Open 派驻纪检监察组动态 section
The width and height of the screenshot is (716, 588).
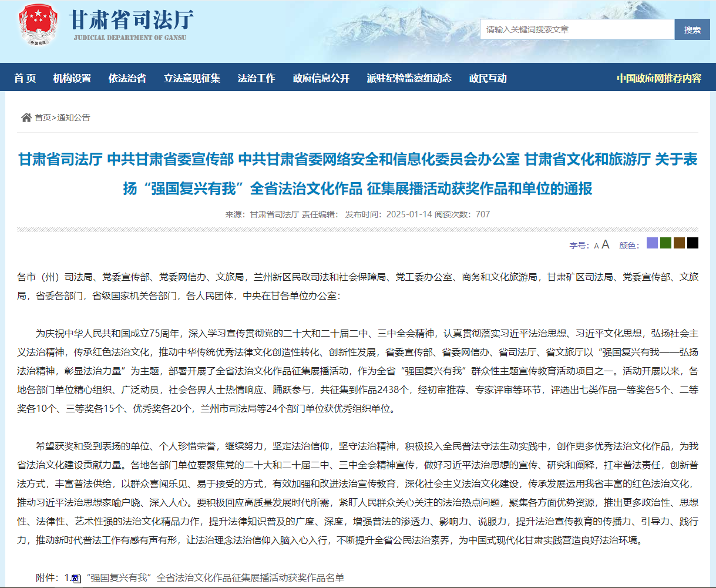point(409,78)
